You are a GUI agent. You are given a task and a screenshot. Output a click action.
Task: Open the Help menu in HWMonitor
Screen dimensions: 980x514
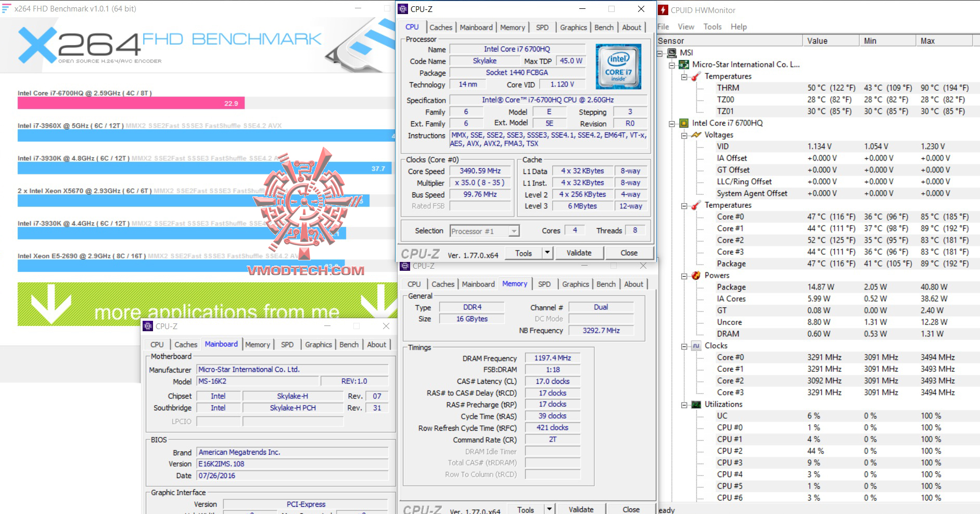tap(739, 27)
